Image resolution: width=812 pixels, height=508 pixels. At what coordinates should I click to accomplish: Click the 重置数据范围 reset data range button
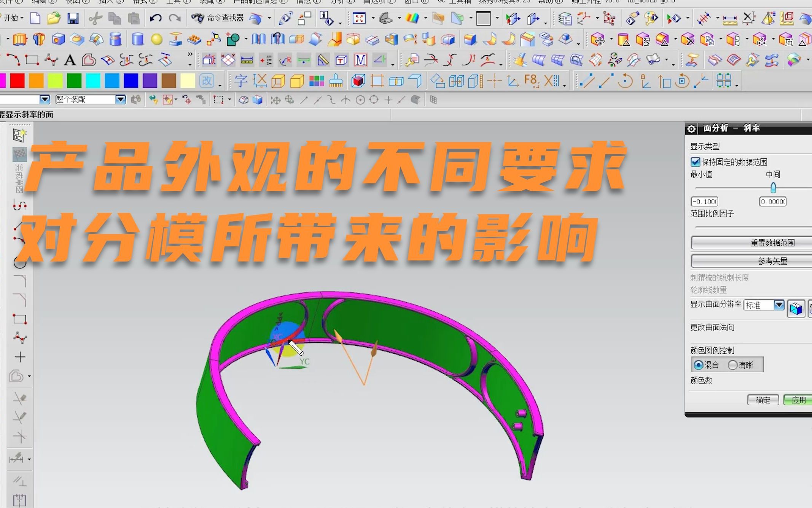[x=772, y=243]
